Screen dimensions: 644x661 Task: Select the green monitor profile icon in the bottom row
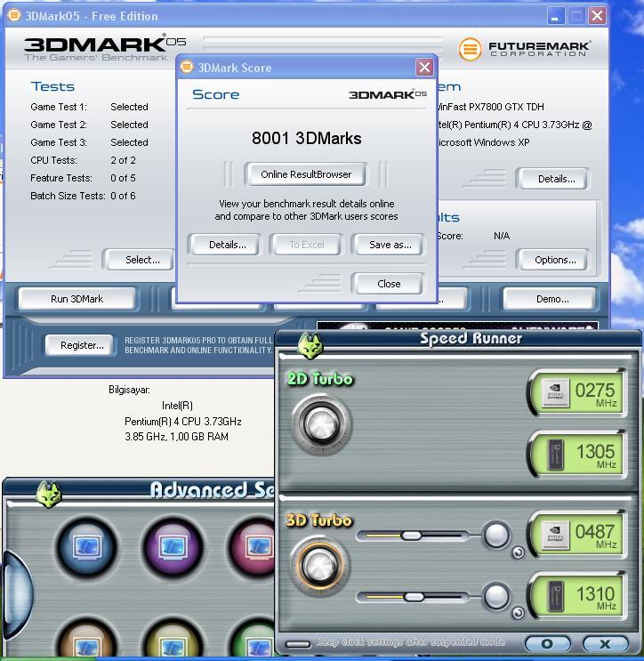pyautogui.click(x=252, y=638)
